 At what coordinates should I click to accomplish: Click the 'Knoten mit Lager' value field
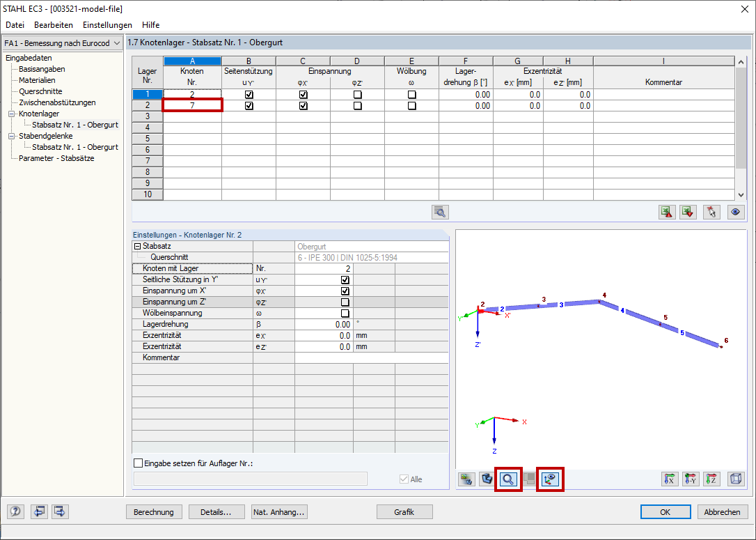pyautogui.click(x=324, y=269)
